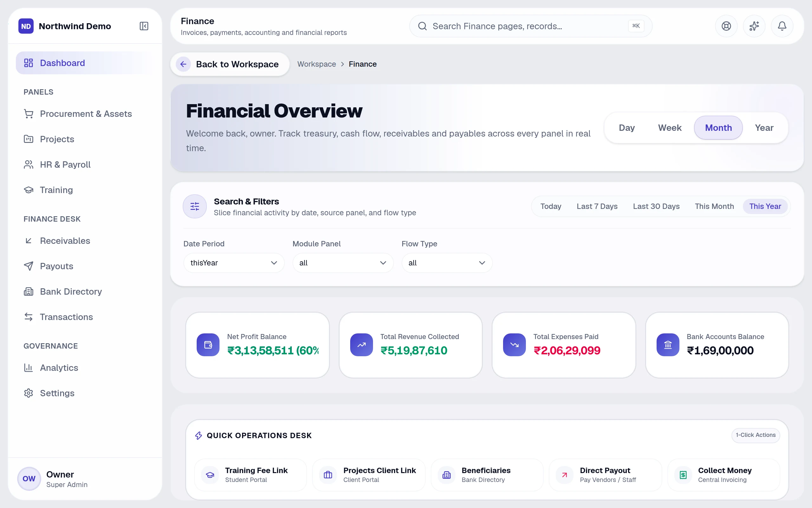Click Projects Client Link briefcase icon
This screenshot has height=508, width=812.
click(328, 475)
